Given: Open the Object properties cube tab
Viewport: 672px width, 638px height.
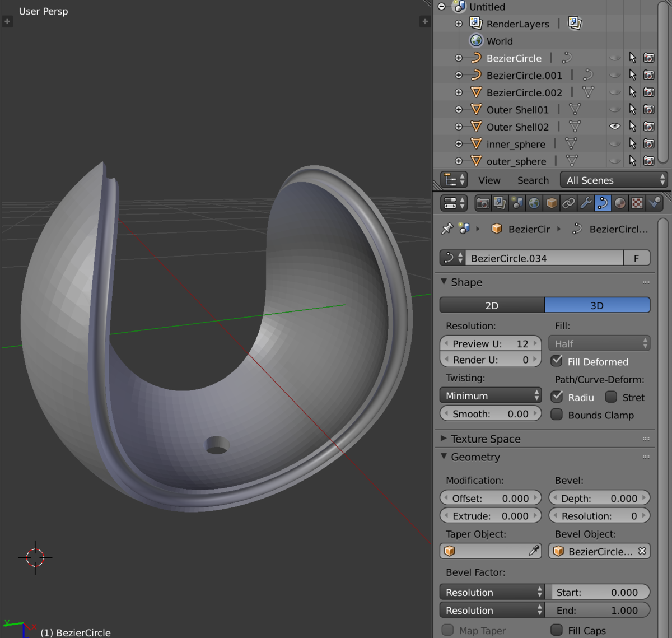Looking at the screenshot, I should click(552, 203).
